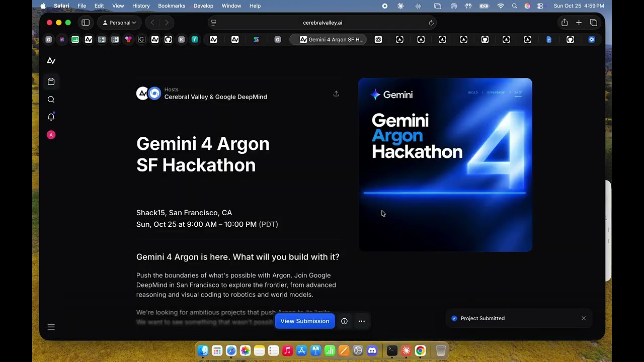Click the info icon beside View Submission
The width and height of the screenshot is (644, 362).
pos(344,321)
